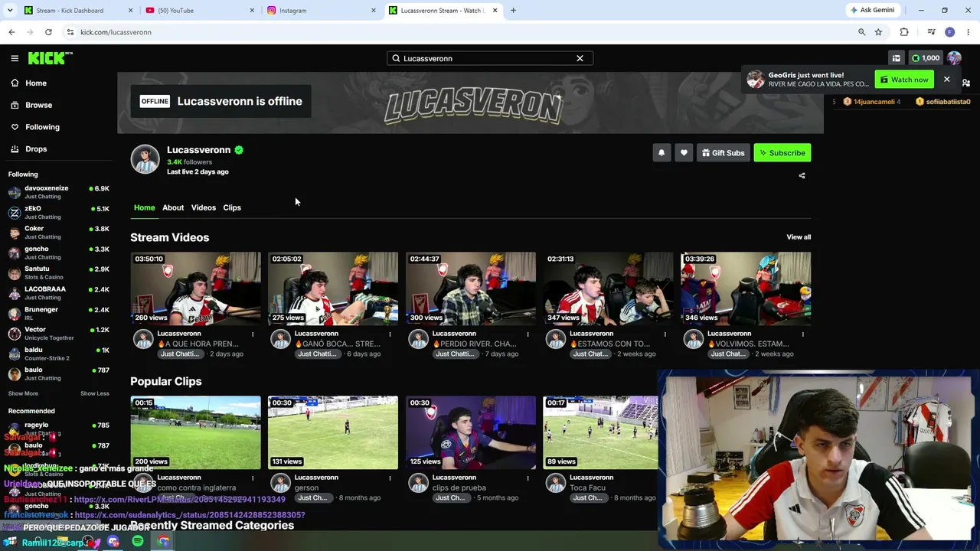Switch to the Clips tab
Image resolution: width=980 pixels, height=551 pixels.
click(x=232, y=207)
